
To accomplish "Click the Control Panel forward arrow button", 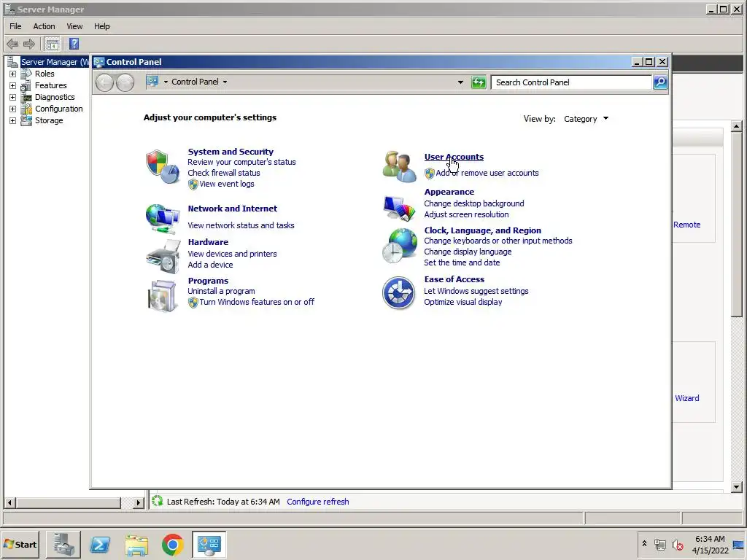I will [x=125, y=82].
